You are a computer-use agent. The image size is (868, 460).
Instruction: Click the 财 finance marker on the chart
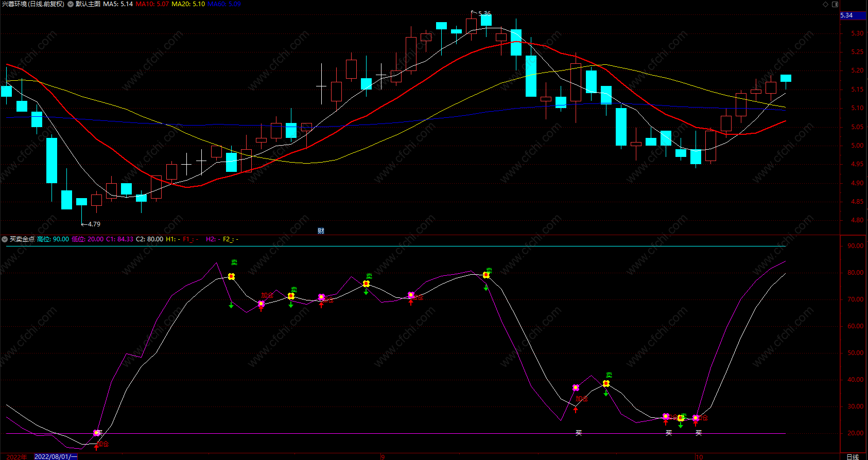click(321, 231)
